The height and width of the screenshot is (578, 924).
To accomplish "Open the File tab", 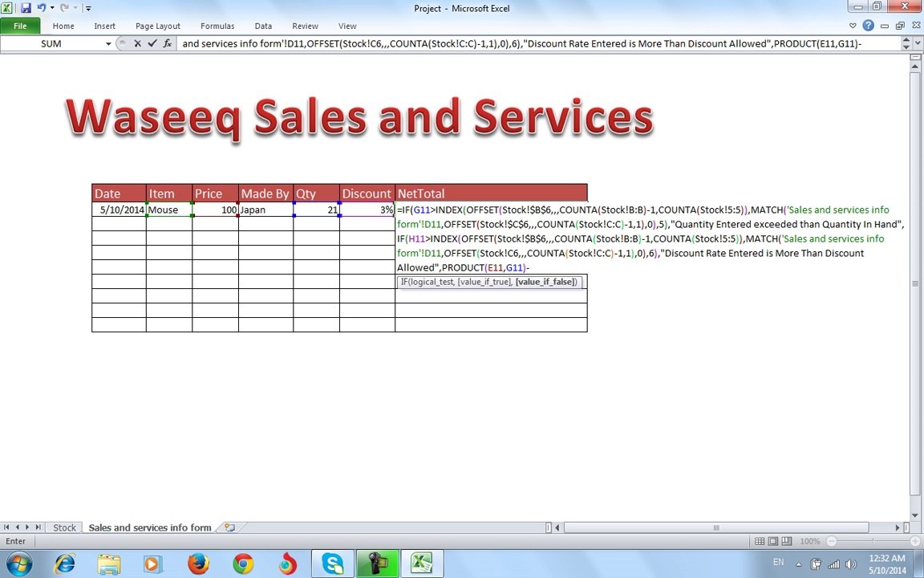I will click(x=20, y=26).
